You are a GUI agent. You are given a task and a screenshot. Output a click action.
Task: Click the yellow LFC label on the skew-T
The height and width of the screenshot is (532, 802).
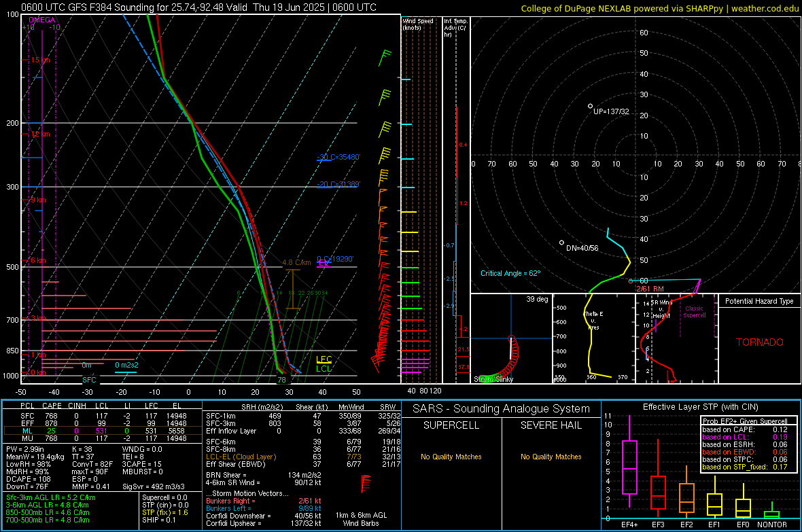[x=324, y=359]
